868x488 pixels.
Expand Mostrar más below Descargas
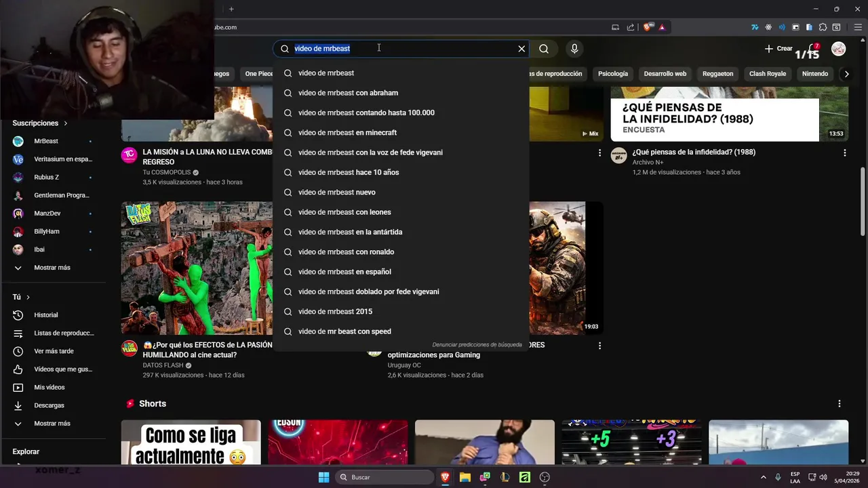coord(53,424)
